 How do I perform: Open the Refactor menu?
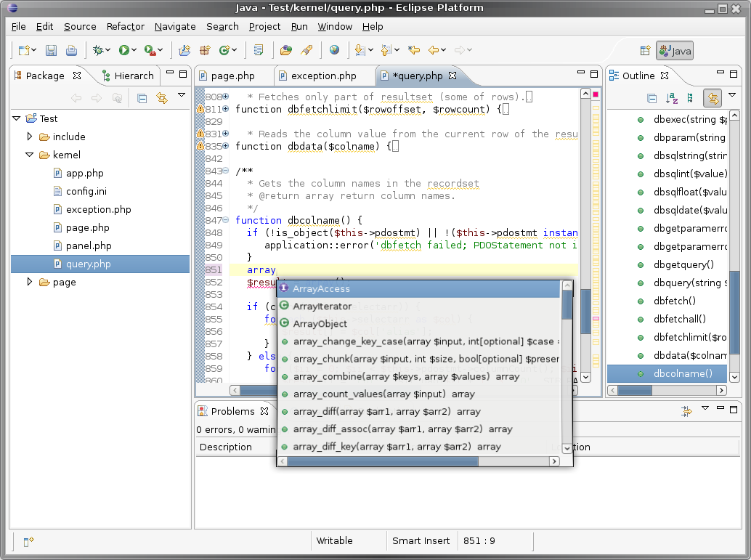click(x=126, y=27)
